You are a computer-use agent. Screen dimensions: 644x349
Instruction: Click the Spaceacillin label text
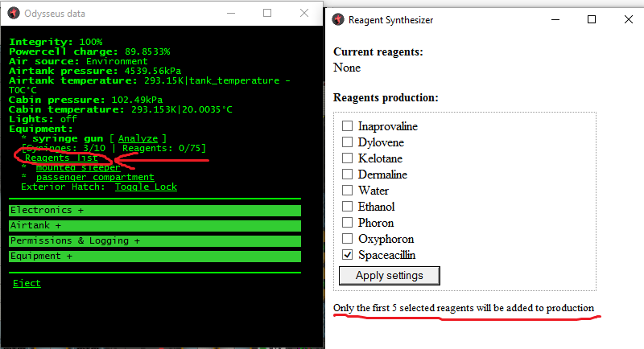[387, 255]
